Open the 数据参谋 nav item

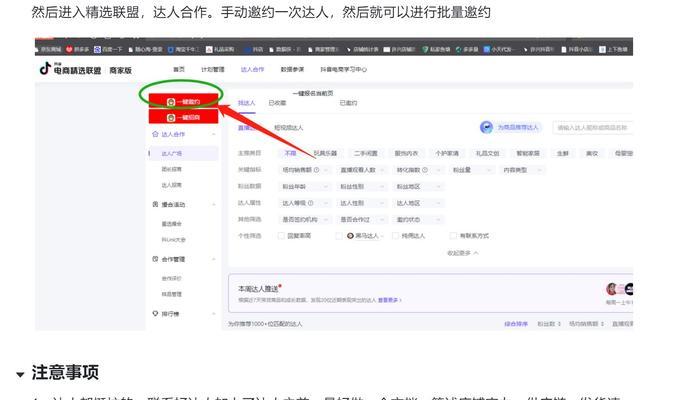click(292, 69)
